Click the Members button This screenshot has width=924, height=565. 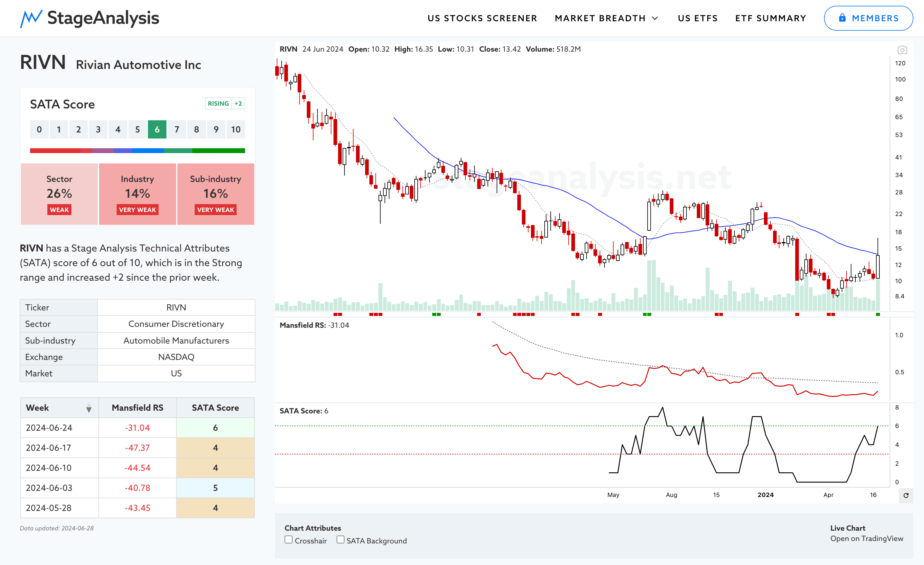[x=868, y=18]
